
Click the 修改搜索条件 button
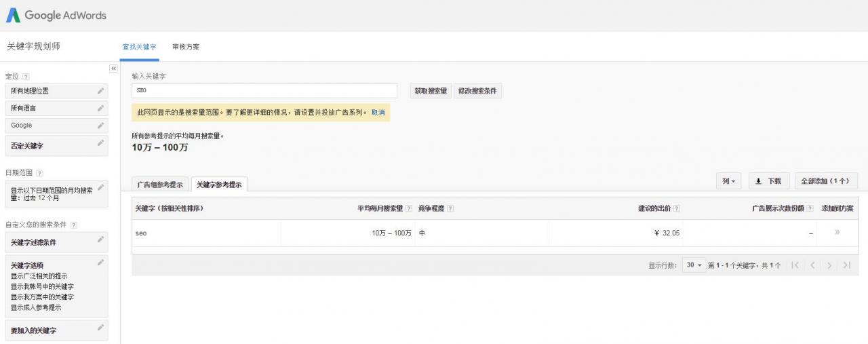point(478,91)
